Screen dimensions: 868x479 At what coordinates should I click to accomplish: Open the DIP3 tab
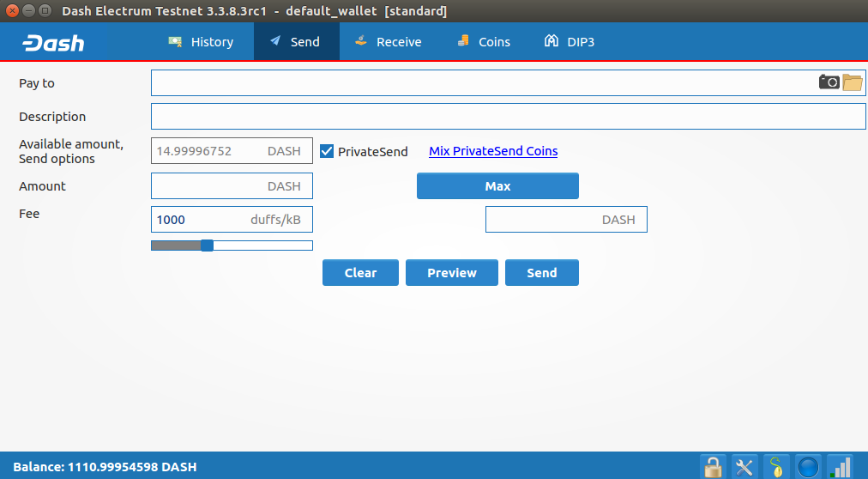coord(569,41)
